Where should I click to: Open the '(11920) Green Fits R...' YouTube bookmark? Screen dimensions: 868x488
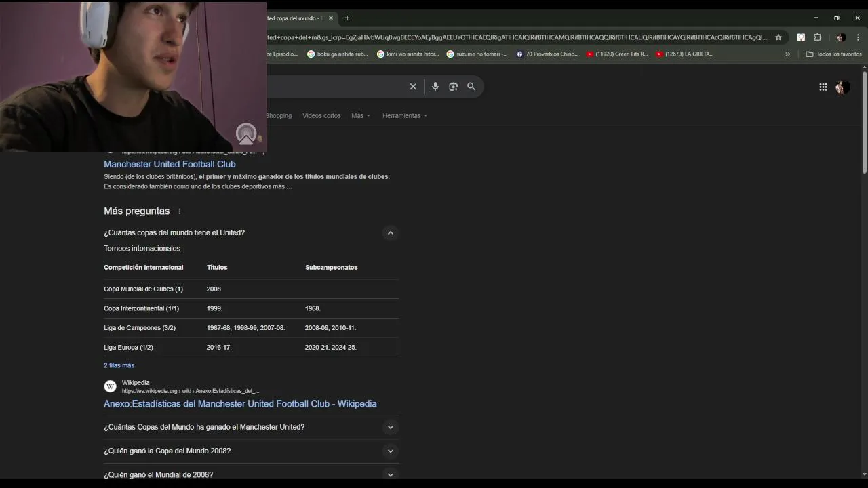[617, 54]
